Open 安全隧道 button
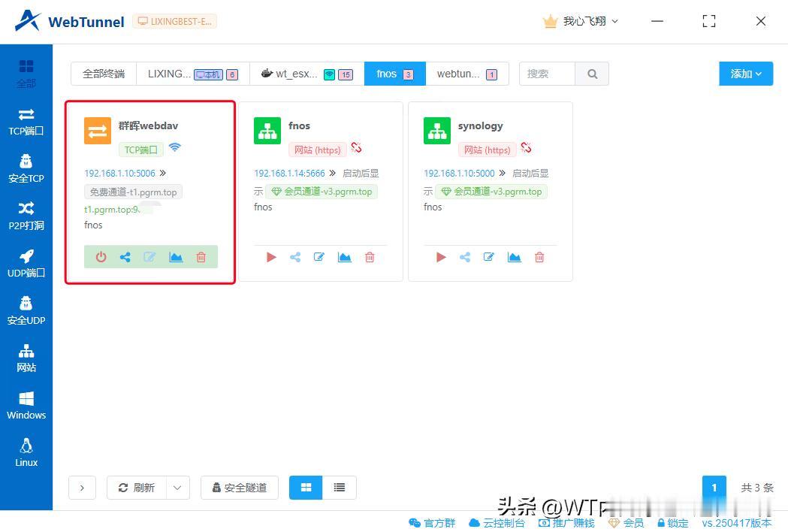The height and width of the screenshot is (532, 788). pyautogui.click(x=239, y=488)
